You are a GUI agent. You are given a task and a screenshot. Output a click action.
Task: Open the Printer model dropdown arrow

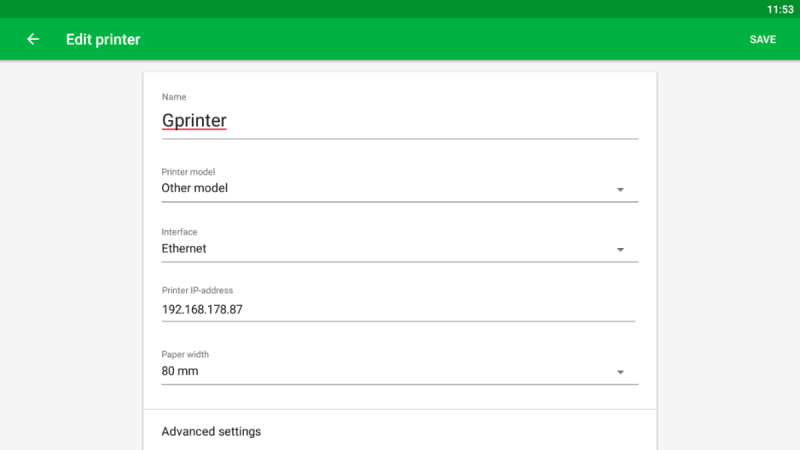[x=620, y=189]
